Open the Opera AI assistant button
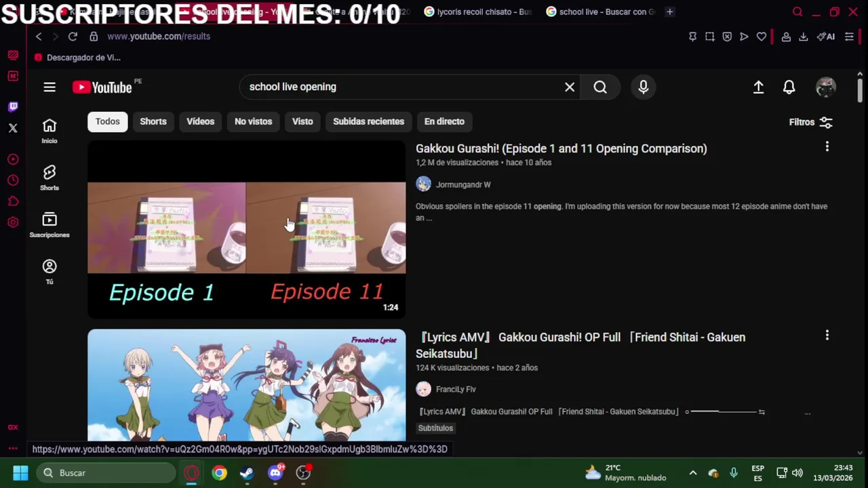The width and height of the screenshot is (868, 488). (826, 37)
